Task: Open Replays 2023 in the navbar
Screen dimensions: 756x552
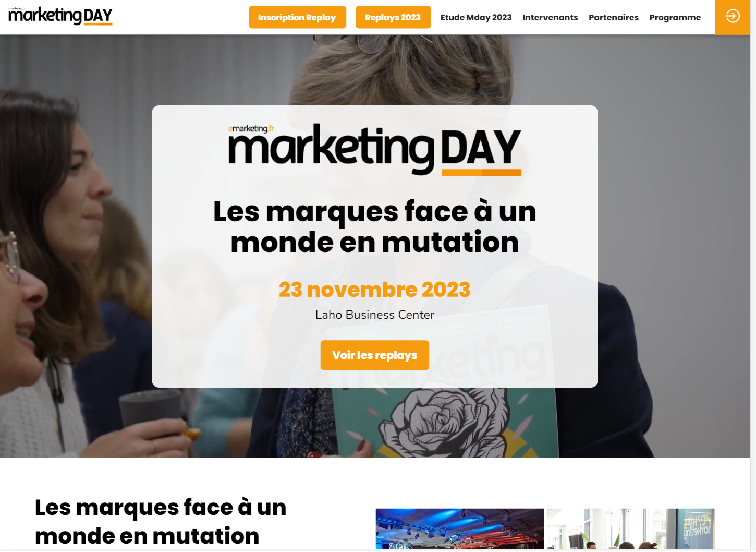Action: tap(393, 17)
